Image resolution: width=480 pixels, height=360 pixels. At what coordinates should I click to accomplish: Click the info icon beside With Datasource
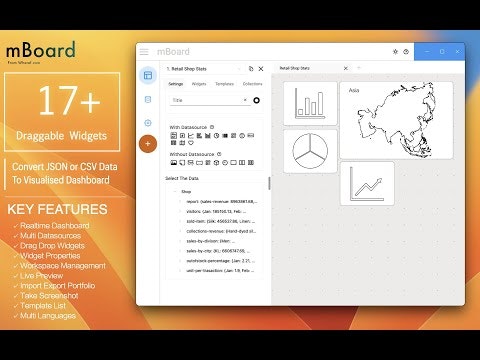[212, 127]
